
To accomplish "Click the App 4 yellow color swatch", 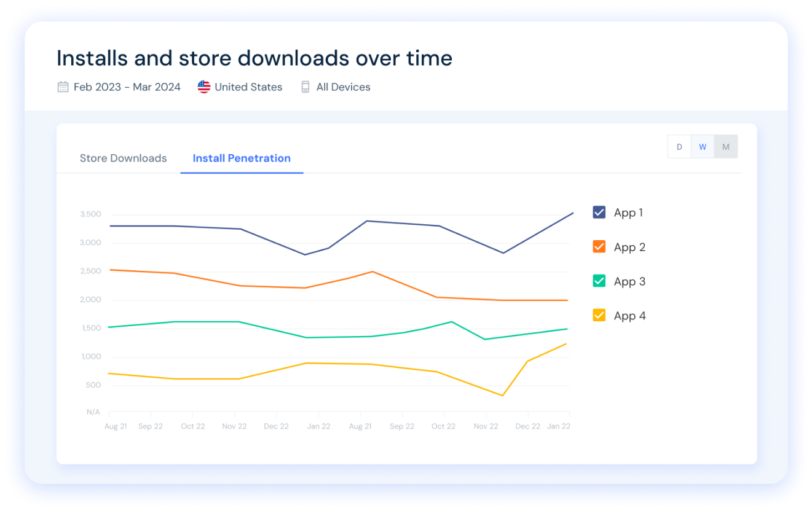I will point(599,315).
